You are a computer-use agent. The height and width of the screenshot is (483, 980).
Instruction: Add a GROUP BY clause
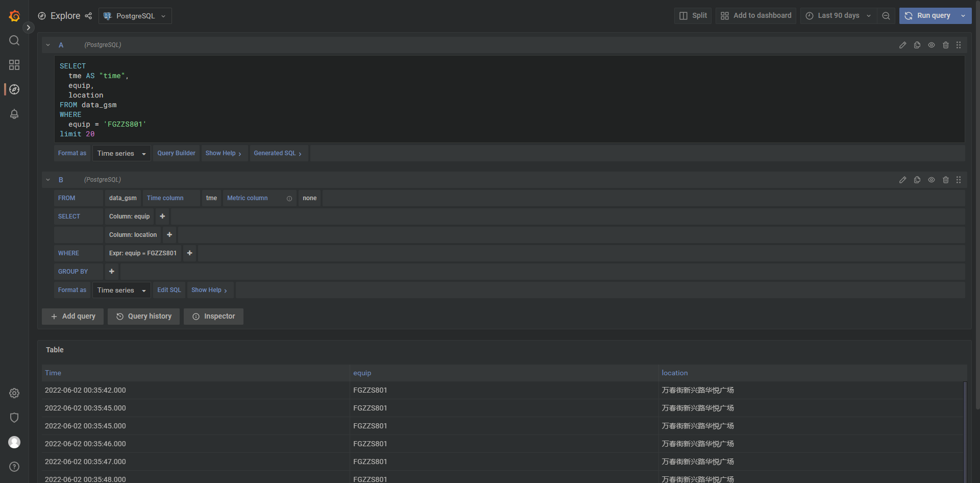pos(112,272)
